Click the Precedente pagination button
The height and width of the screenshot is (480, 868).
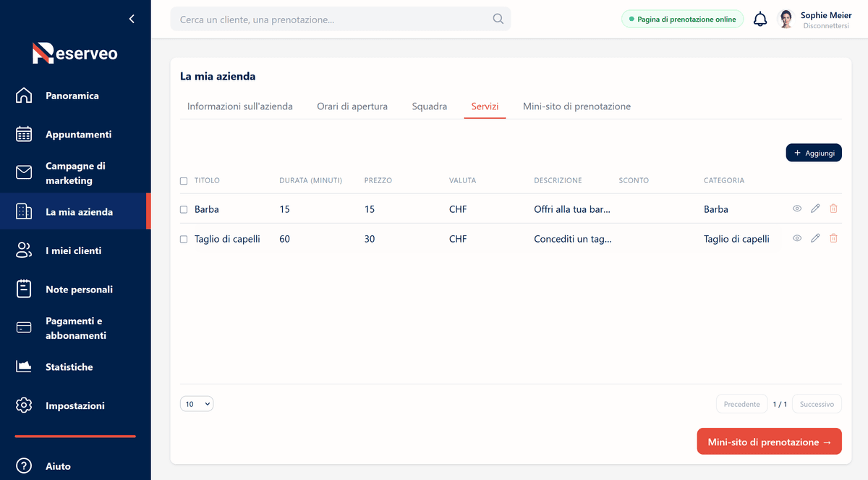(741, 404)
